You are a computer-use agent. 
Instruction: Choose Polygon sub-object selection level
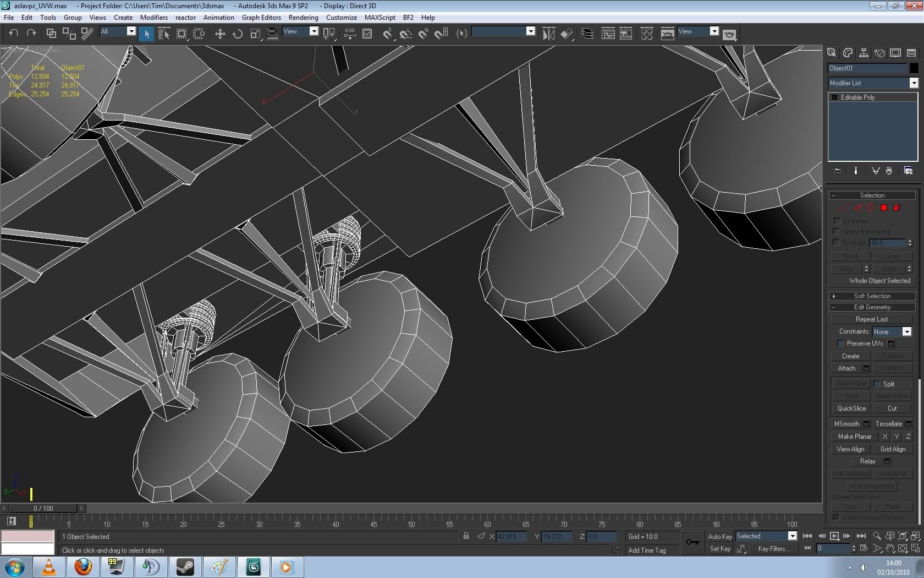point(884,208)
